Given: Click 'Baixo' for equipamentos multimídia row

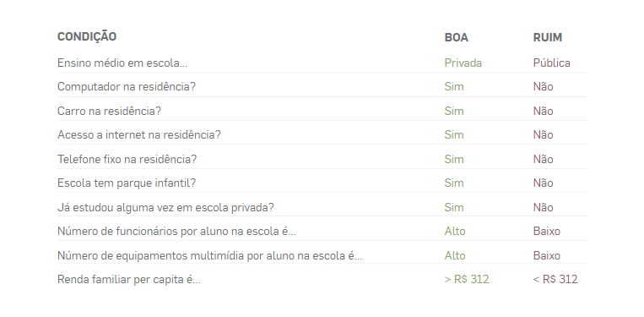Looking at the screenshot, I should tap(547, 256).
